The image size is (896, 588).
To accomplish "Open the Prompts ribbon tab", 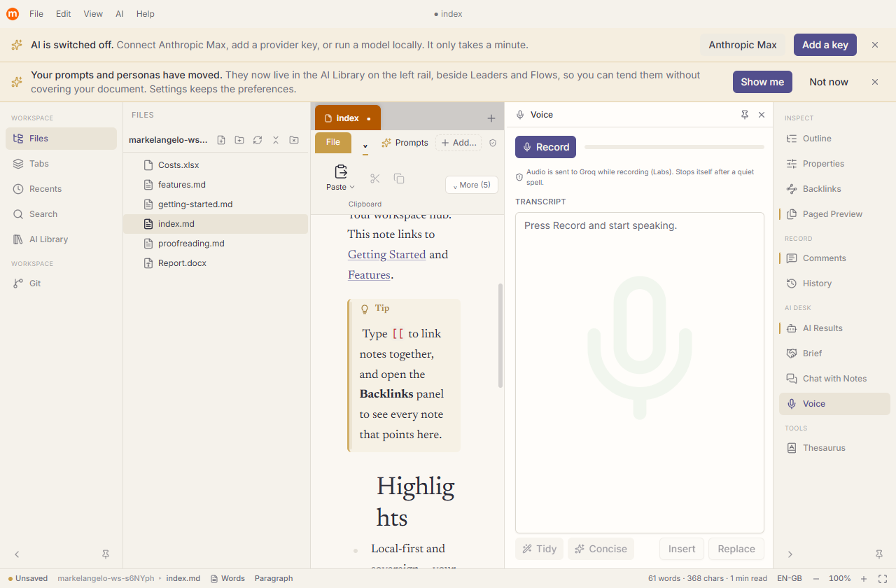I will tap(405, 143).
